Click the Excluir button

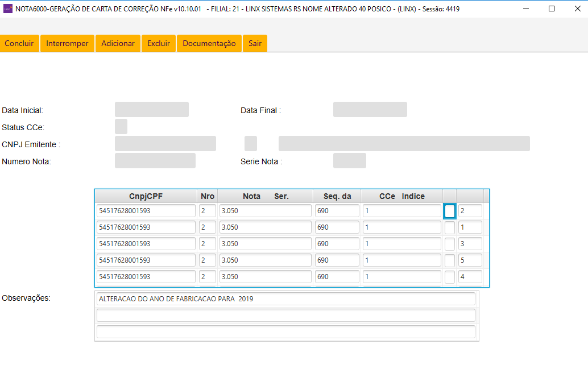coord(159,43)
